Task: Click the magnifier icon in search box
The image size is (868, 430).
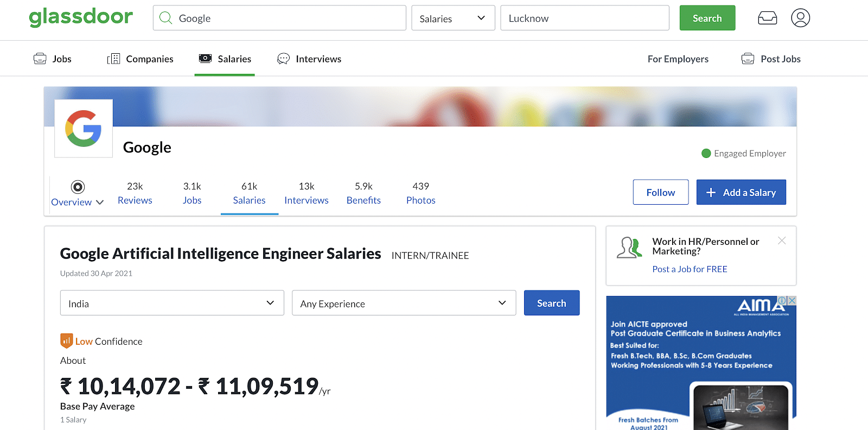Action: [x=166, y=18]
